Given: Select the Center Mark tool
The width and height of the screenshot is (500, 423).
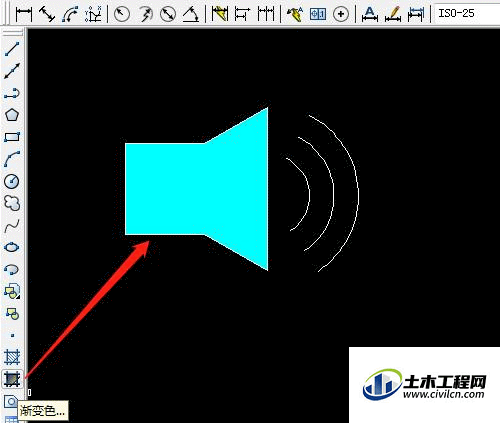Looking at the screenshot, I should click(341, 14).
